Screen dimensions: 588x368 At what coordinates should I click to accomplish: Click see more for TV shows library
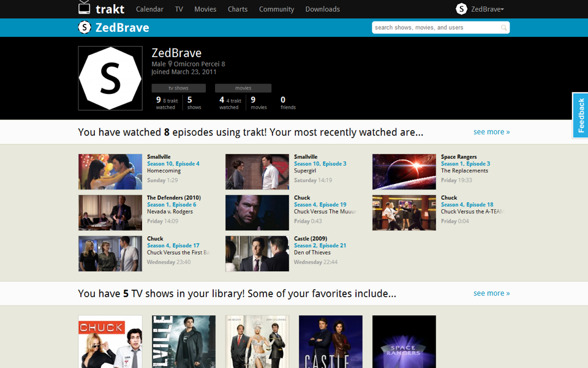click(491, 293)
